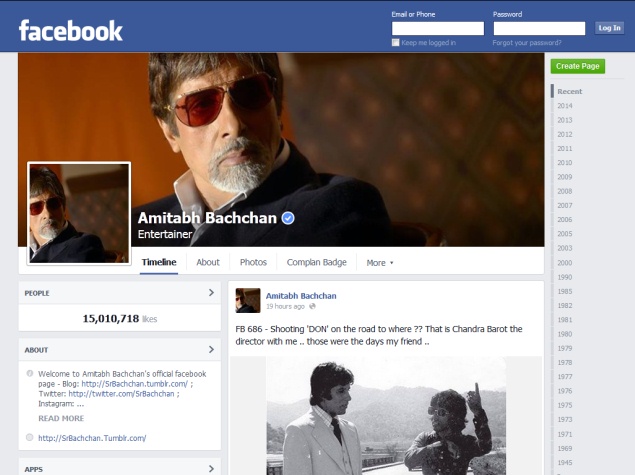Open the post author avatar thumbnail
The width and height of the screenshot is (635, 475).
248,300
